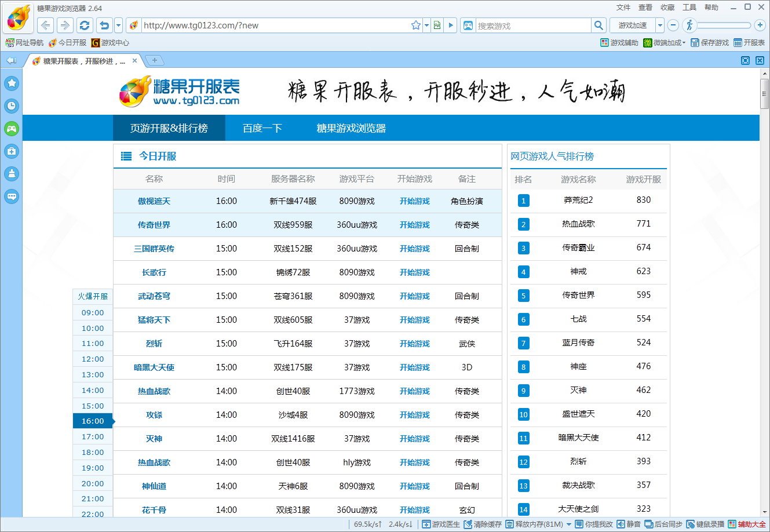This screenshot has width=770, height=532.
Task: Toggle 静音 mute in status bar
Action: click(x=629, y=524)
